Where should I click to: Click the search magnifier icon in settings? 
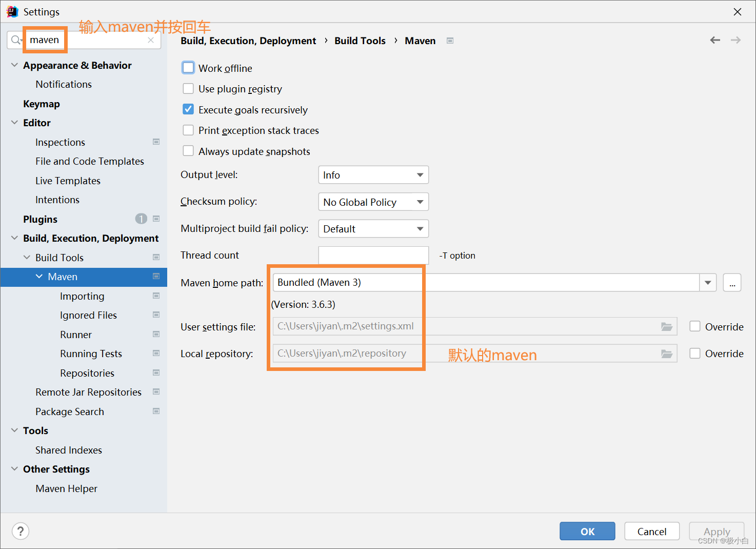(x=16, y=40)
